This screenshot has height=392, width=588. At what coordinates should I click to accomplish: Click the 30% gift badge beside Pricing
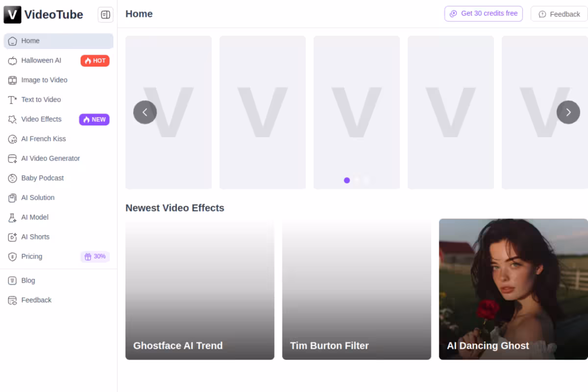[95, 257]
